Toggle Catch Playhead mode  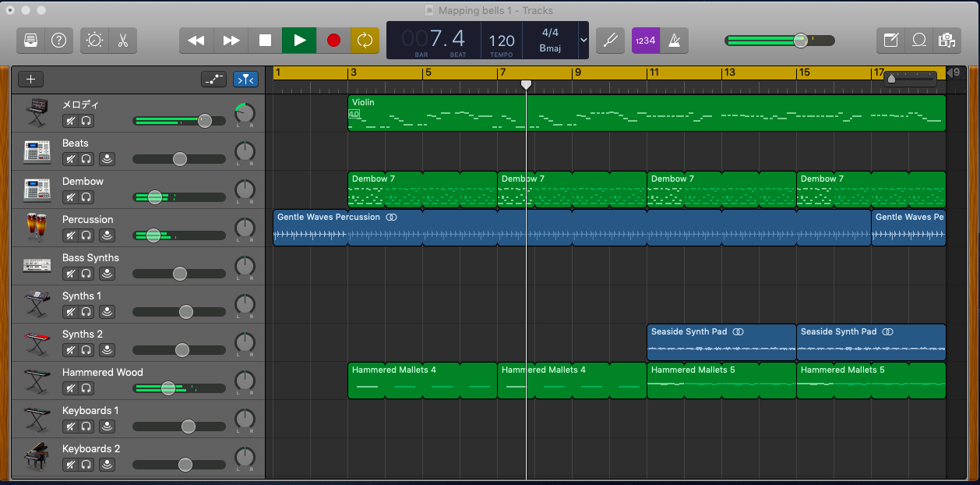[x=245, y=79]
